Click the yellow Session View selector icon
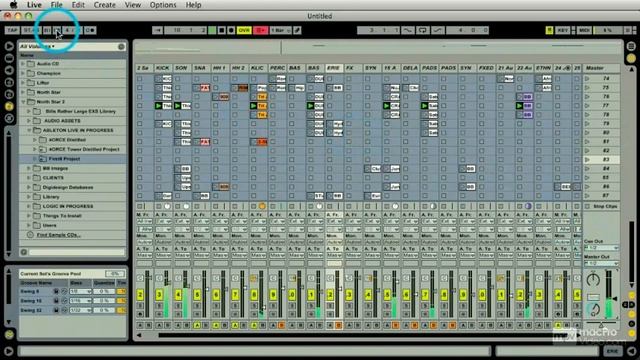The height and width of the screenshot is (360, 640). [x=631, y=58]
